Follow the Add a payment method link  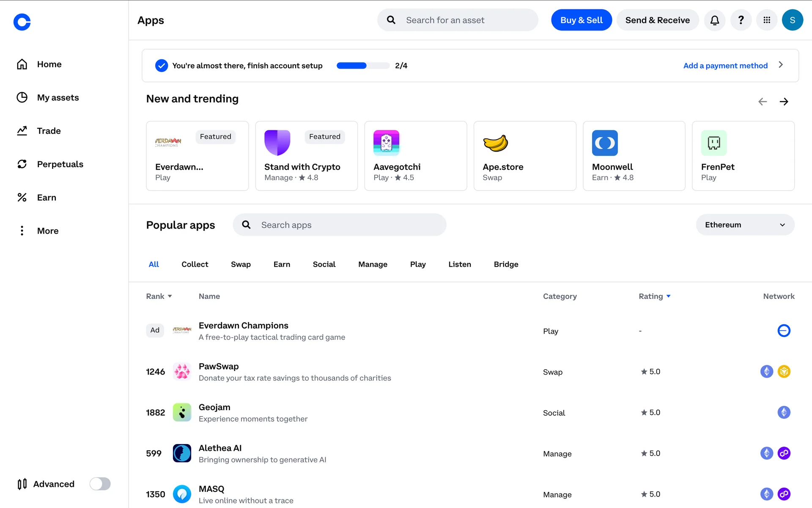point(725,66)
